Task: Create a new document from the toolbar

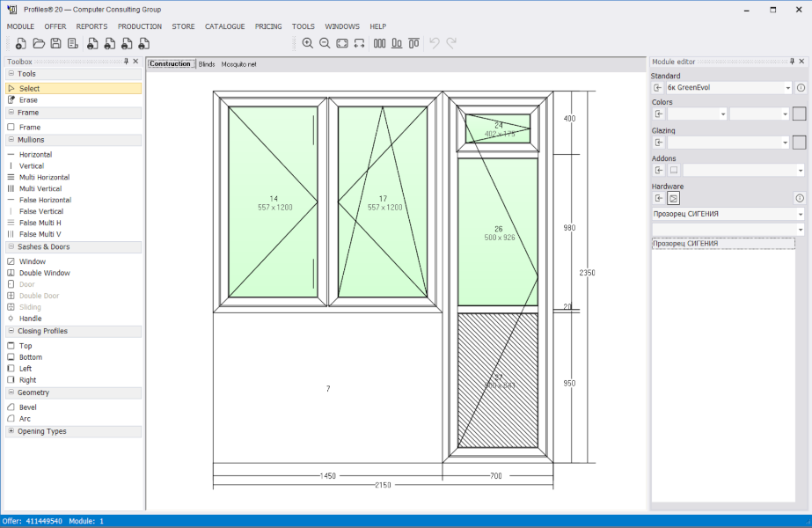Action: (x=21, y=44)
